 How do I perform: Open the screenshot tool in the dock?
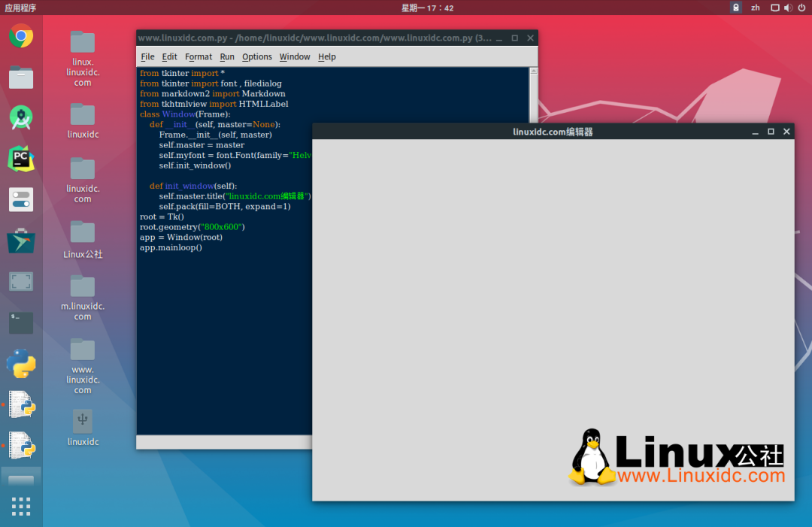(x=21, y=282)
